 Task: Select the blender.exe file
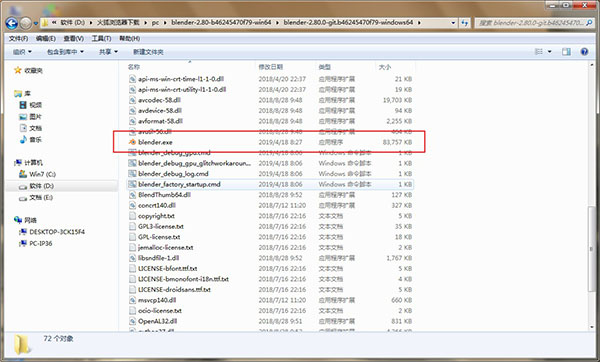270,142
